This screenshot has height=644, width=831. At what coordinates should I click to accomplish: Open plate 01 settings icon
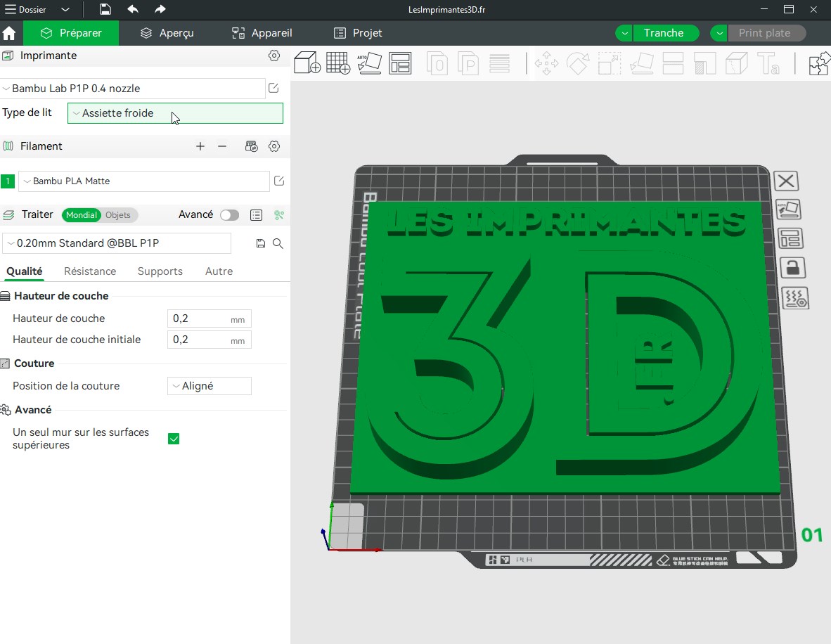(795, 298)
